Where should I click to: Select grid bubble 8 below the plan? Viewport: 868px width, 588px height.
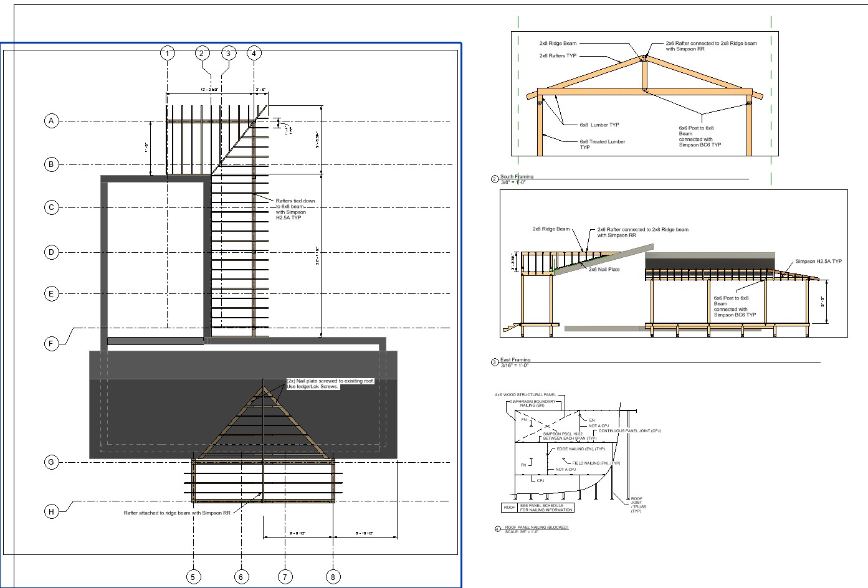coord(333,577)
